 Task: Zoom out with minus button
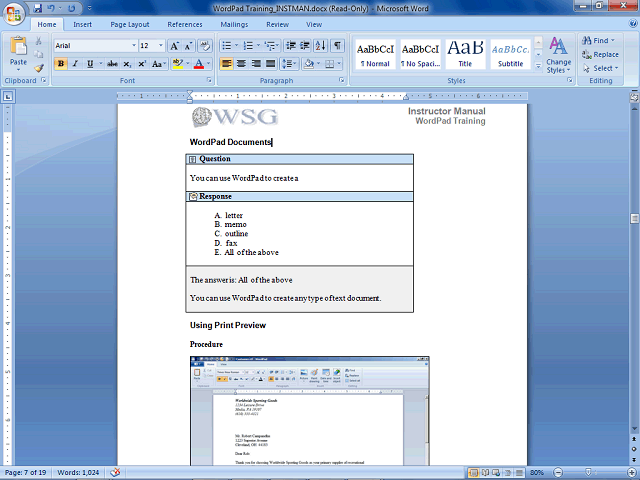tap(558, 473)
